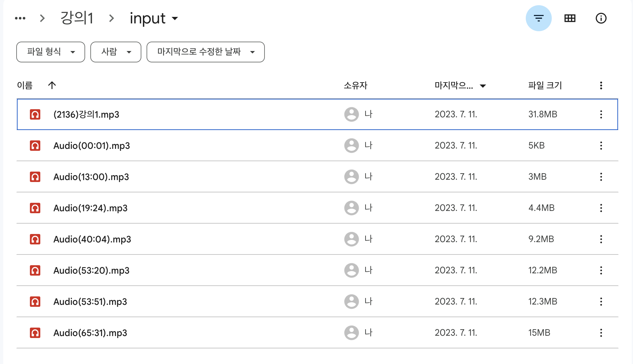Expand the 사람 filter dropdown
Viewport: 633px width, 364px height.
coord(116,52)
